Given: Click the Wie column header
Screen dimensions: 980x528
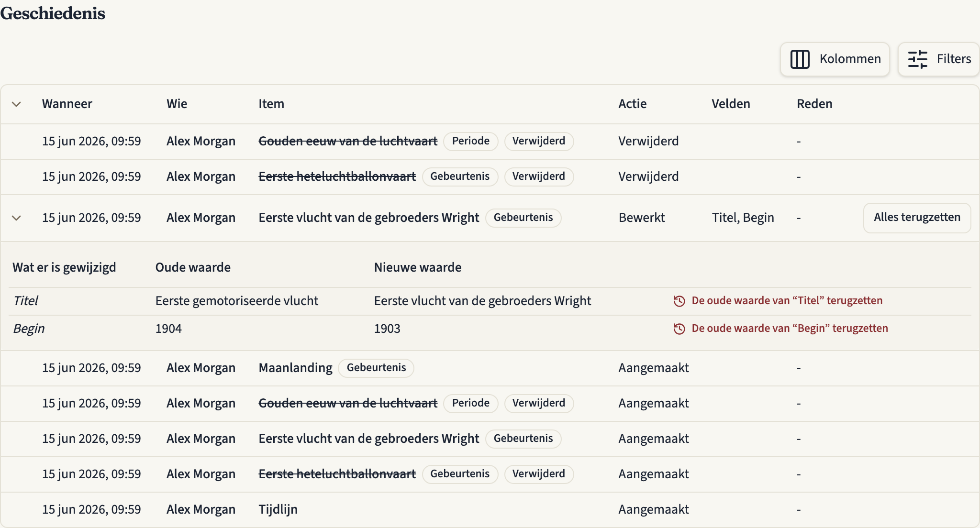Looking at the screenshot, I should (x=177, y=104).
